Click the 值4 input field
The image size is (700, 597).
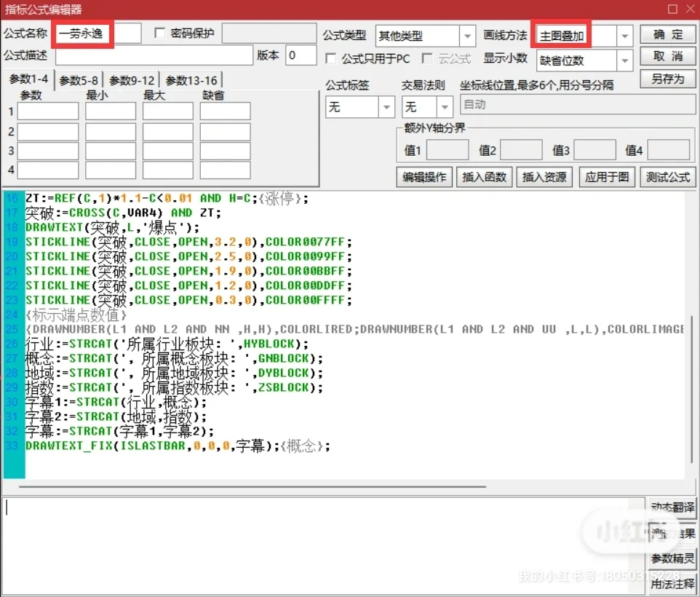(668, 150)
